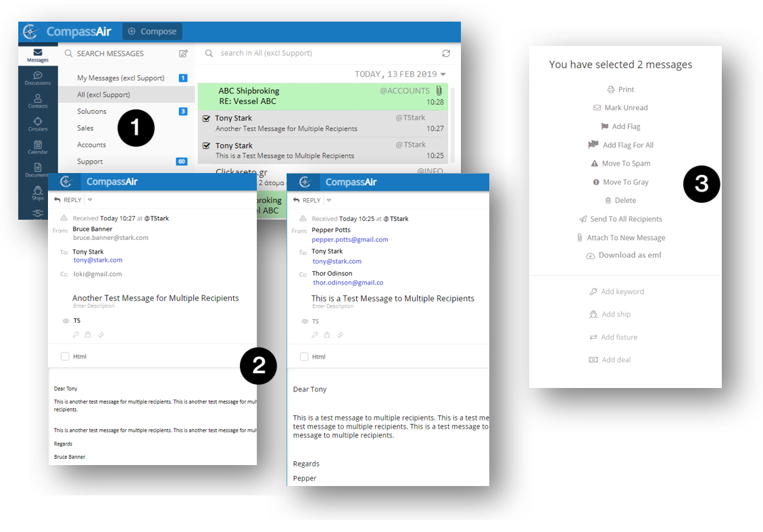Image resolution: width=763 pixels, height=532 pixels.
Task: Click tony@stark.com in the Pepper Potts message
Action: click(x=337, y=262)
